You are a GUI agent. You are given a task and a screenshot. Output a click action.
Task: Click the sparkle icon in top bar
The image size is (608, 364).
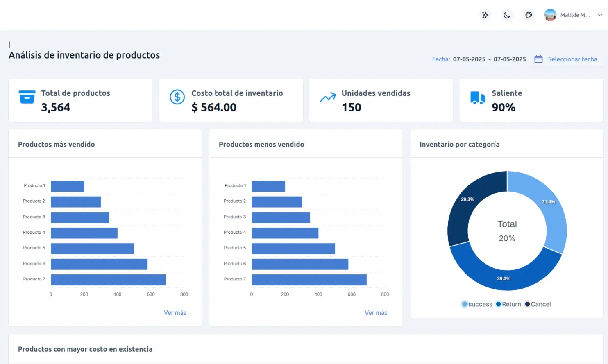point(485,15)
